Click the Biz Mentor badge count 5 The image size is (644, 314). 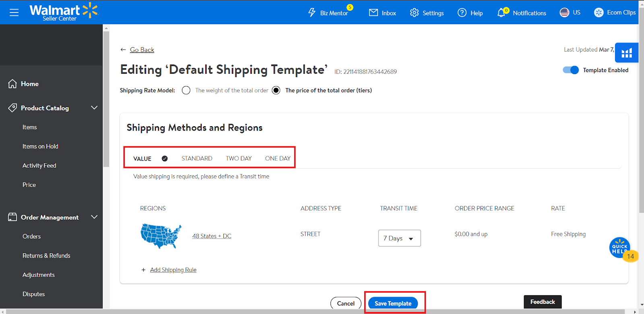coord(350,7)
